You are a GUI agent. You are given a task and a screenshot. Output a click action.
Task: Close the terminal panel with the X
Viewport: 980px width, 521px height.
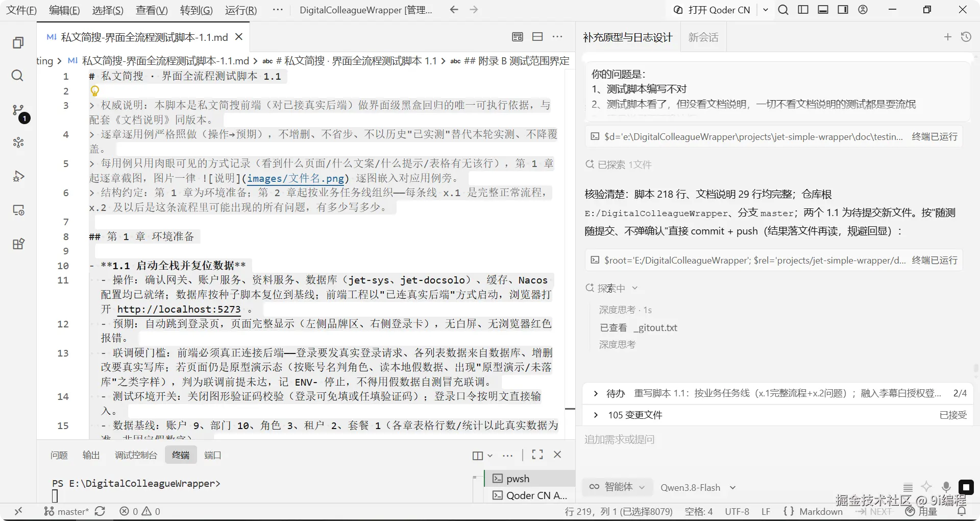[x=557, y=455]
